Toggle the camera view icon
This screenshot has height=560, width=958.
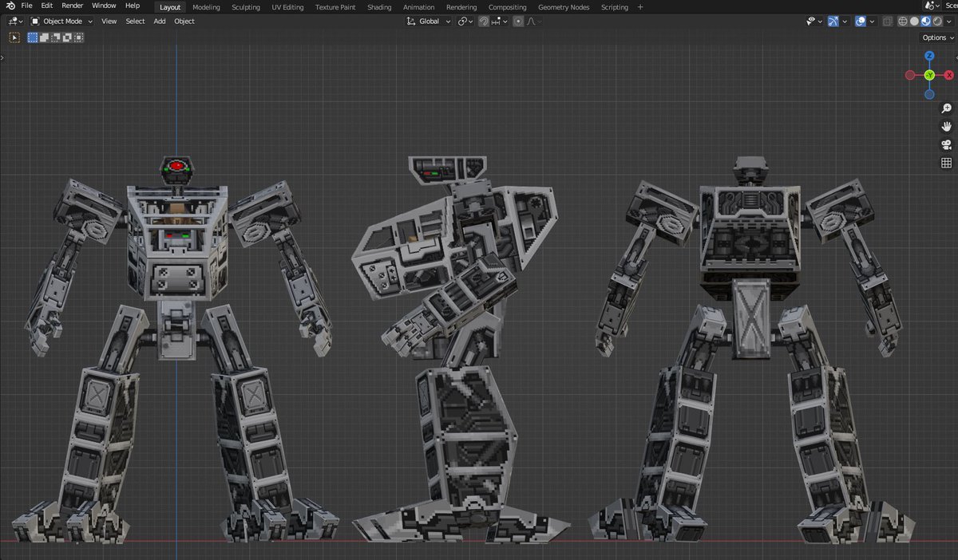pos(946,144)
